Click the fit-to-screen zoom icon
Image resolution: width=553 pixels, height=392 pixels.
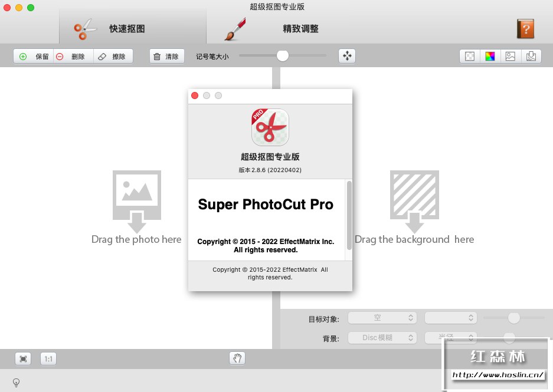(x=23, y=359)
